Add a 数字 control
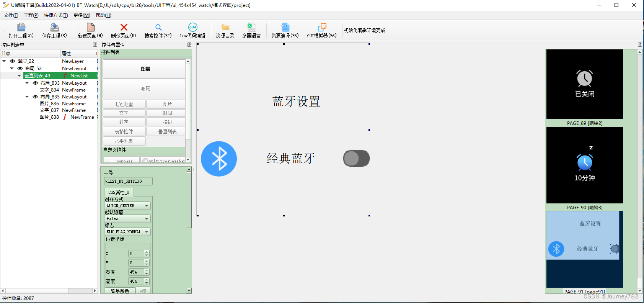Image resolution: width=644 pixels, height=303 pixels. (x=124, y=122)
